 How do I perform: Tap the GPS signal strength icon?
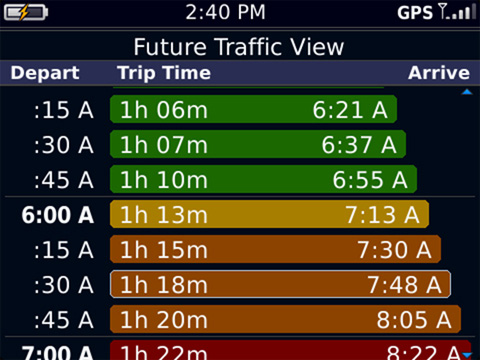457,11
